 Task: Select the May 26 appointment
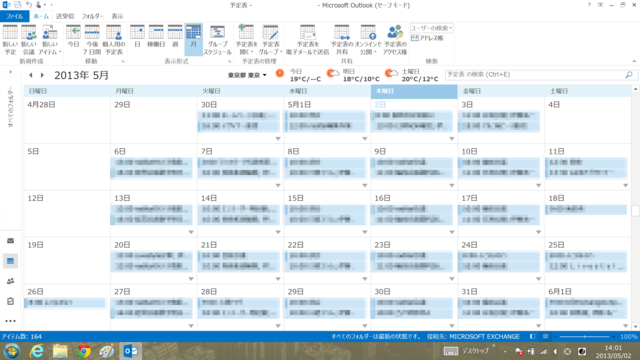coord(65,303)
